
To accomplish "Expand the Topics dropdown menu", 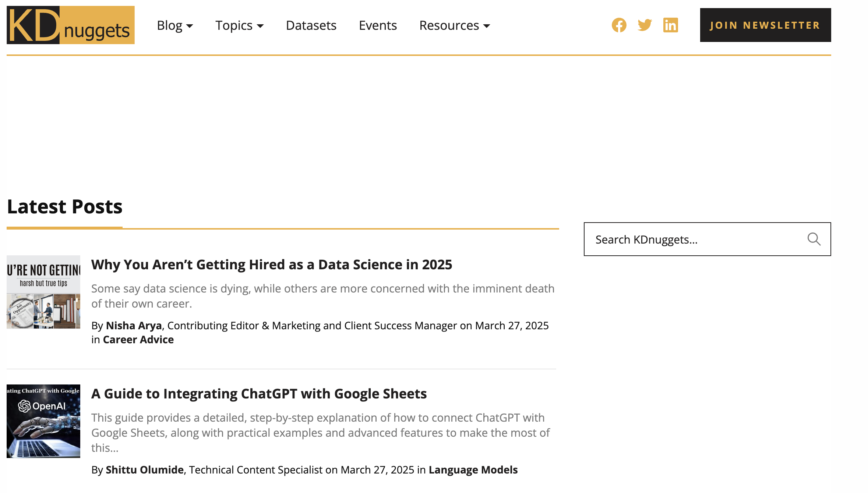I will [239, 25].
